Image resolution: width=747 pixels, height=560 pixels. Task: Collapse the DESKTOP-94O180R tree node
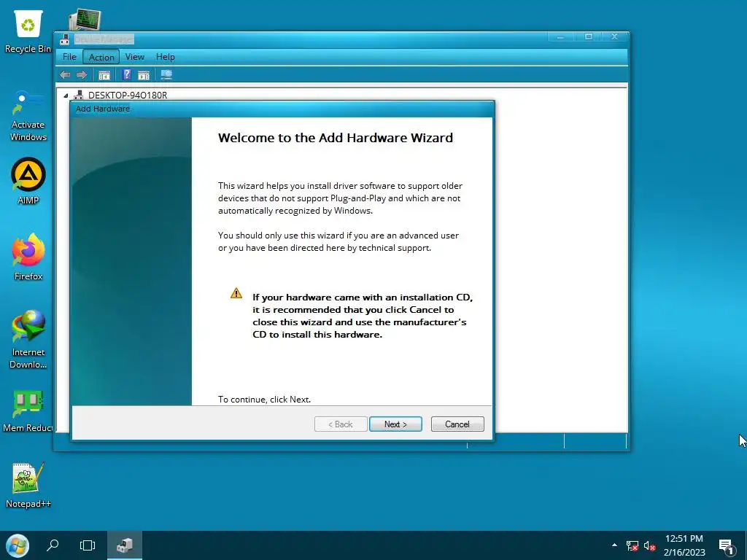click(66, 96)
